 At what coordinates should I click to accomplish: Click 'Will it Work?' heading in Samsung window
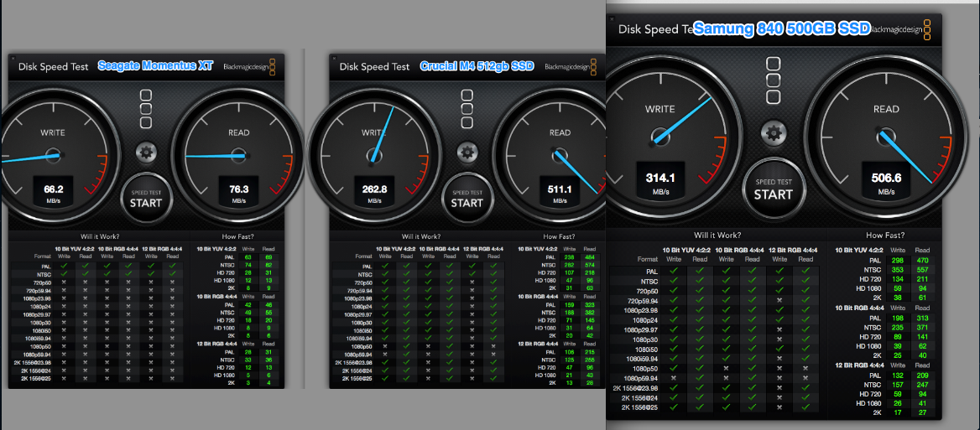[x=717, y=236]
